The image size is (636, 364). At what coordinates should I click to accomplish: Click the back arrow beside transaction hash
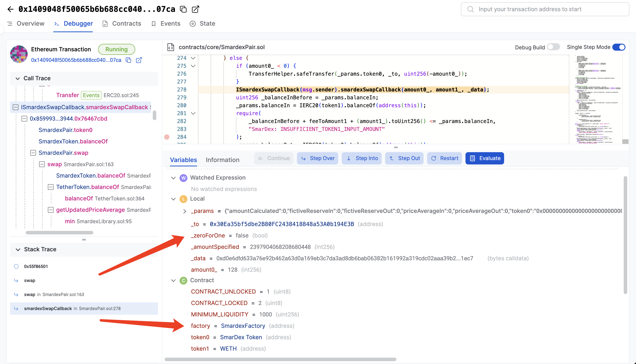coord(10,9)
